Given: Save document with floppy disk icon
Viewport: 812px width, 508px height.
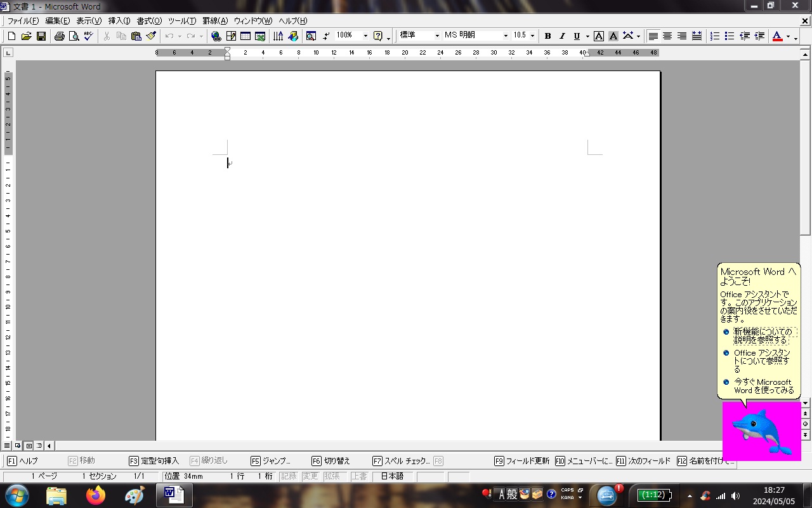Looking at the screenshot, I should 41,36.
